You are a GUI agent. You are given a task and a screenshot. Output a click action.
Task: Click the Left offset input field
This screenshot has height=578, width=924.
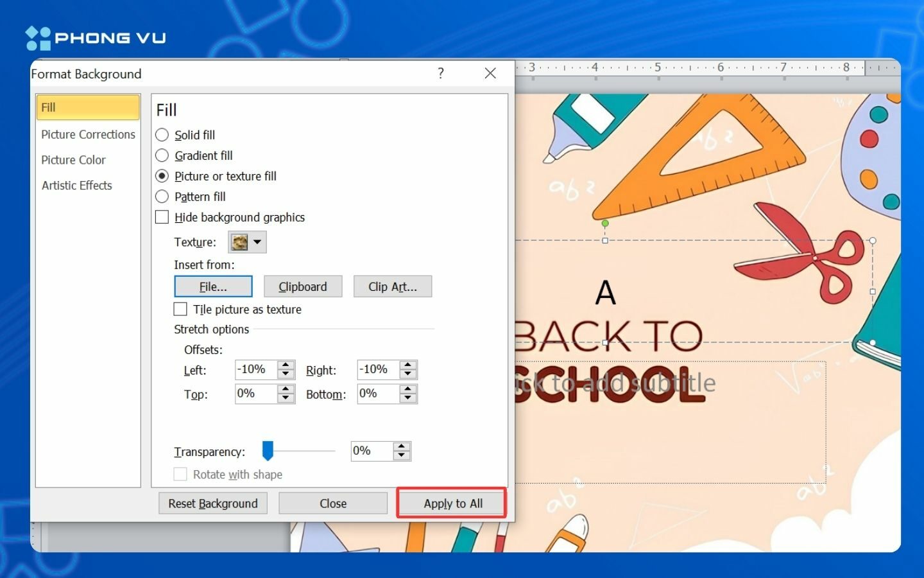(256, 369)
